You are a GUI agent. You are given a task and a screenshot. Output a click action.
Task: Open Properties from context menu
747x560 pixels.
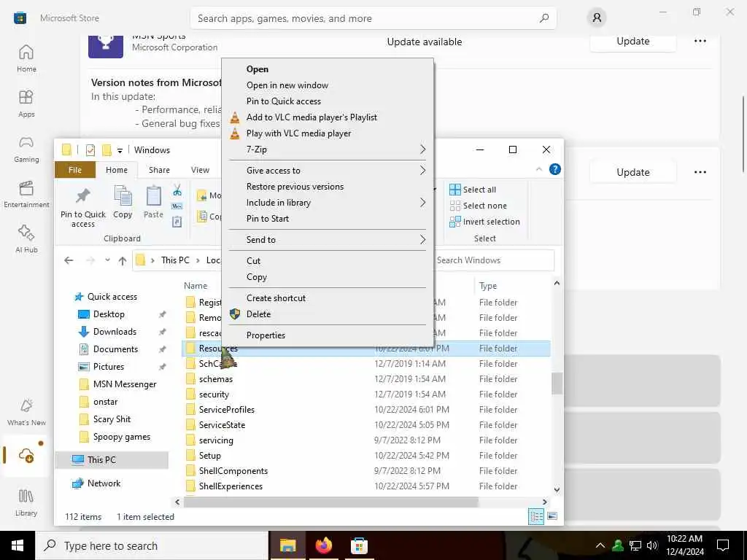pos(328,335)
